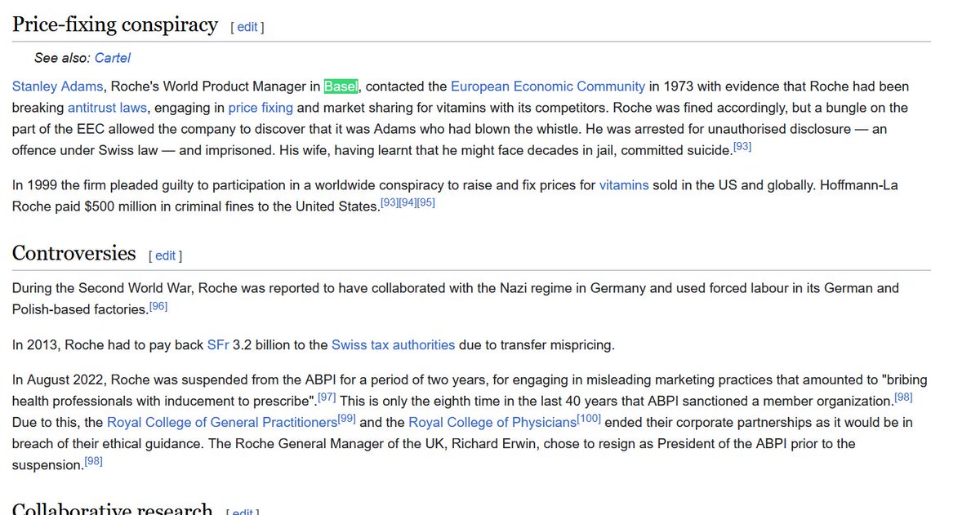980x515 pixels.
Task: Jump to citation 98 after 'member organization'
Action: pyautogui.click(x=903, y=397)
